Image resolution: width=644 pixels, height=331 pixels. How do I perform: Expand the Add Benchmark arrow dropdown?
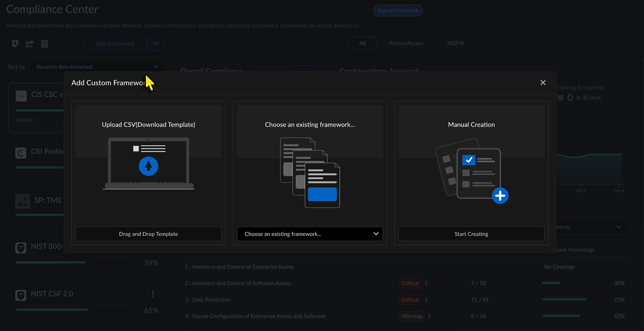click(156, 44)
